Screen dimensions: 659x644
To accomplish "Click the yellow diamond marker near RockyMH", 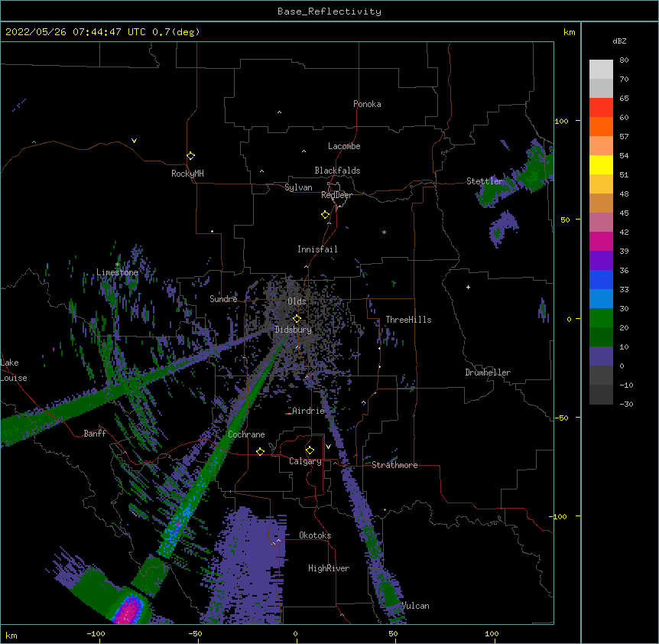I will (x=190, y=155).
